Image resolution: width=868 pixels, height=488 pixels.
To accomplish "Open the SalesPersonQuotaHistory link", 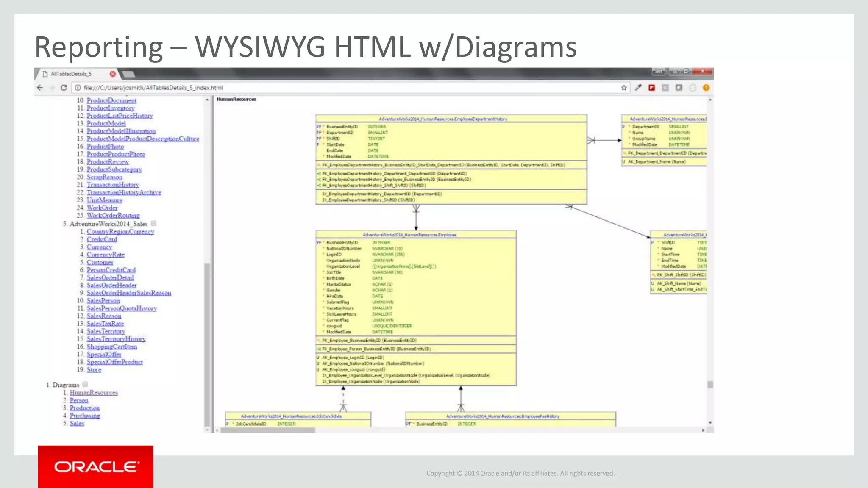I will click(122, 308).
